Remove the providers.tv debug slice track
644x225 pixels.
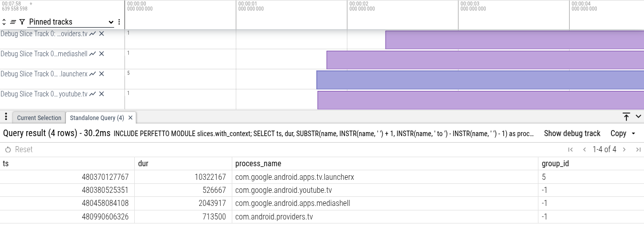point(102,34)
